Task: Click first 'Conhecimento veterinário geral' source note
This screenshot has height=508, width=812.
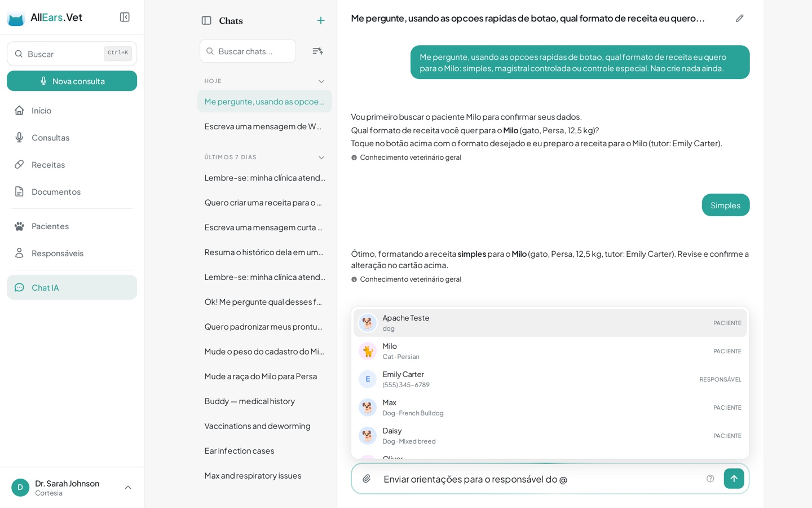Action: [x=407, y=157]
